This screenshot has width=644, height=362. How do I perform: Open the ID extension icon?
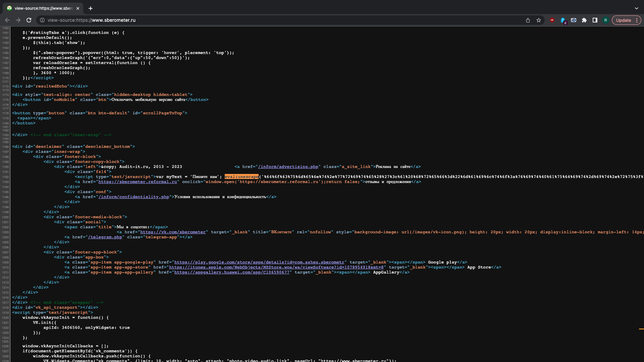pyautogui.click(x=574, y=20)
